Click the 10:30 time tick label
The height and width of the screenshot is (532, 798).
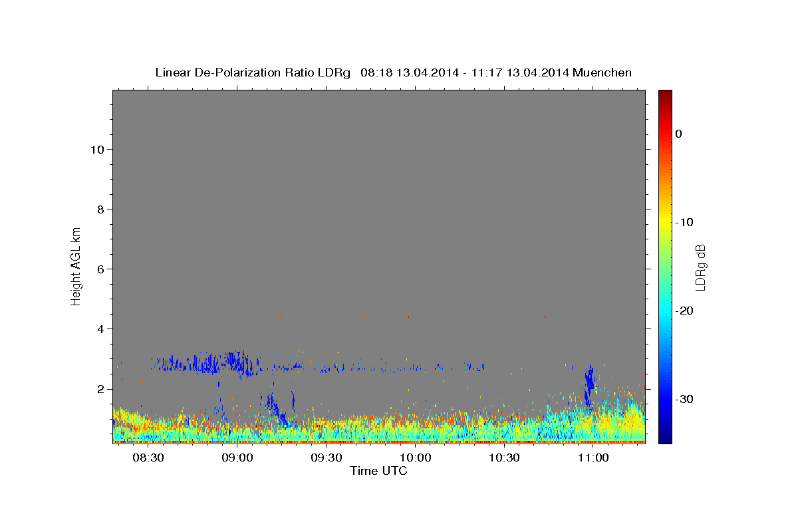504,458
